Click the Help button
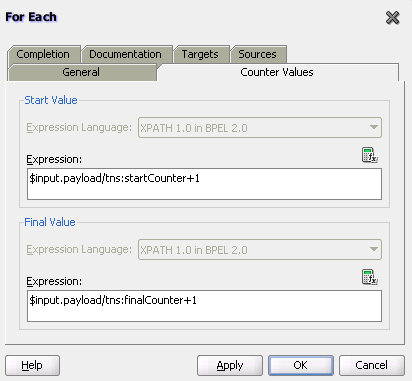The width and height of the screenshot is (412, 381). (x=32, y=365)
